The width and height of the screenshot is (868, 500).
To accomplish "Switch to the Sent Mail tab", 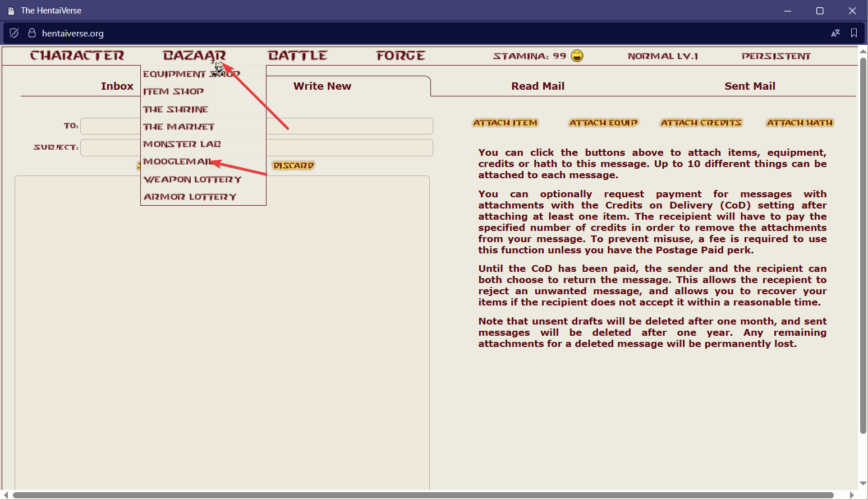I will 750,86.
